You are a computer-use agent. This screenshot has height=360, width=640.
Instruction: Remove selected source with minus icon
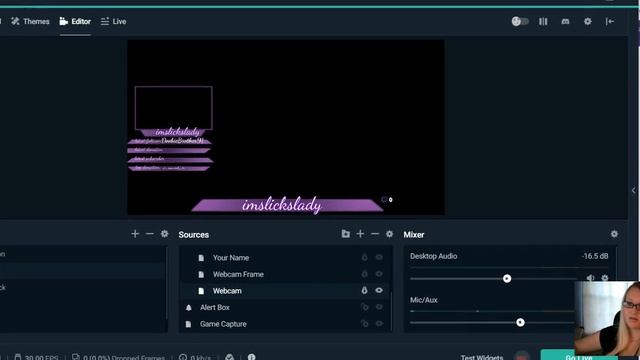click(x=375, y=234)
